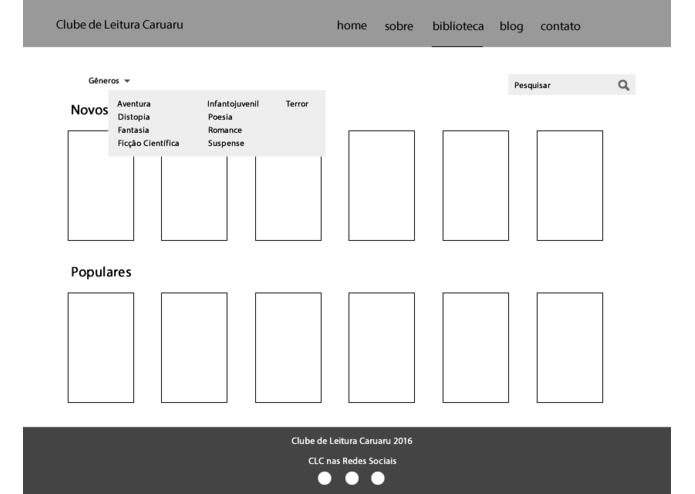Choose Aventura genre from the dropdown

134,104
